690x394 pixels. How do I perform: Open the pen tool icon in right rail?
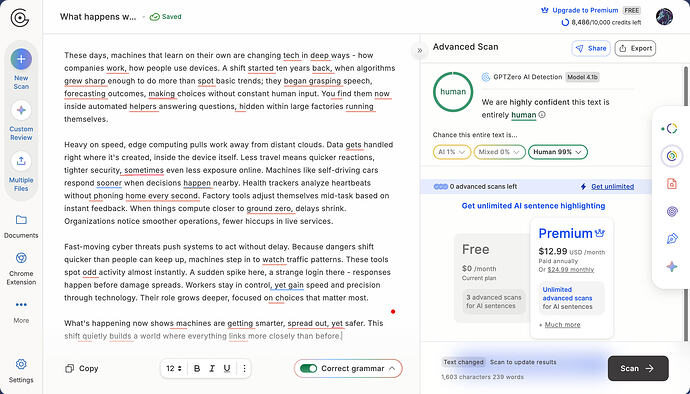click(672, 239)
